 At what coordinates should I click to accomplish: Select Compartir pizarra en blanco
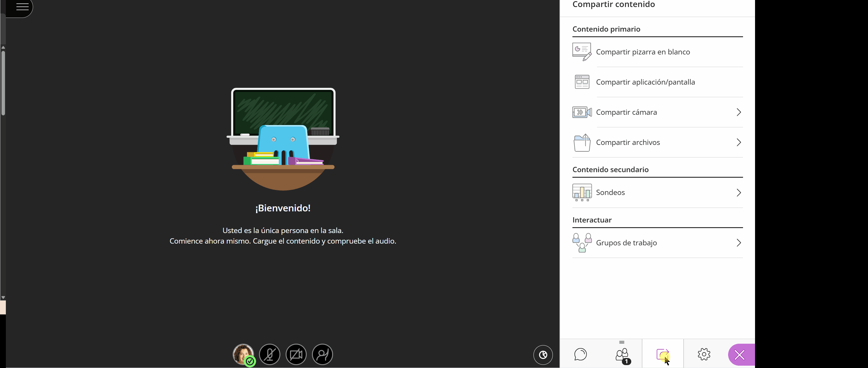coord(657,52)
